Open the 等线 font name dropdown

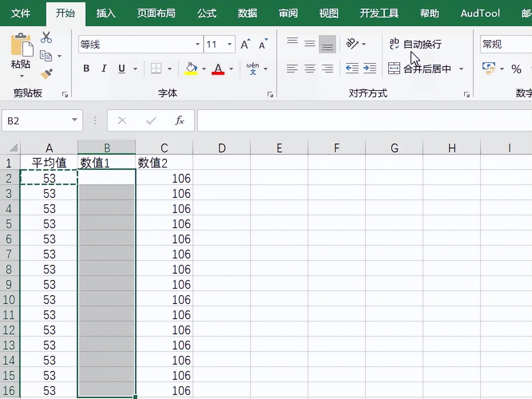tap(197, 44)
